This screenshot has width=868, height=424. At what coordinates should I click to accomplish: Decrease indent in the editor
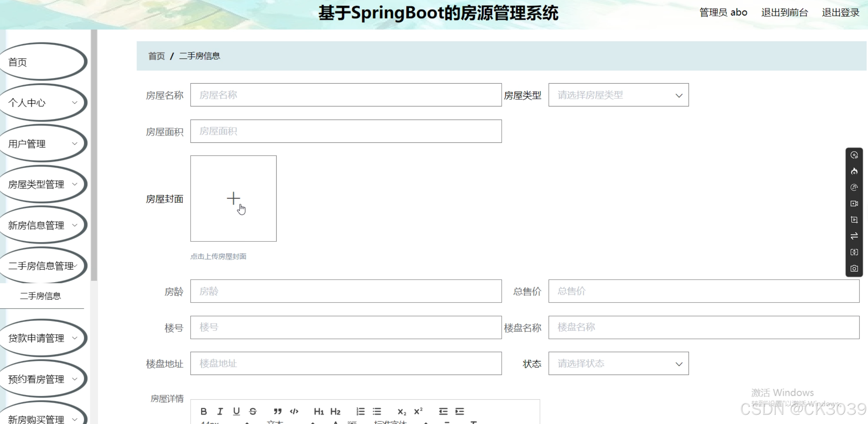pos(443,411)
